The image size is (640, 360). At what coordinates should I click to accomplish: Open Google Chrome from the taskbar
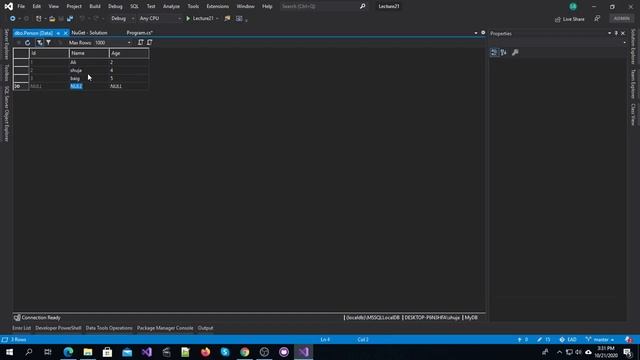click(244, 352)
